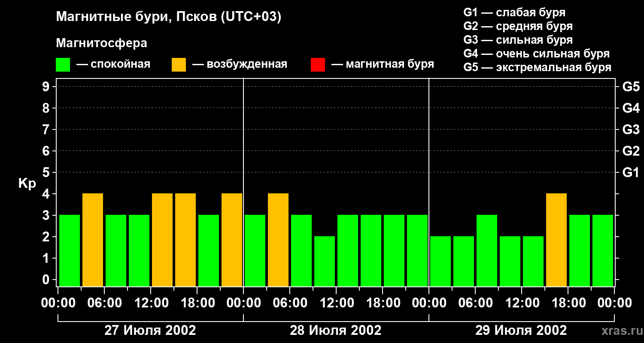Click the 'G5' label on right axis
Image resolution: width=644 pixels, height=343 pixels.
tap(631, 87)
